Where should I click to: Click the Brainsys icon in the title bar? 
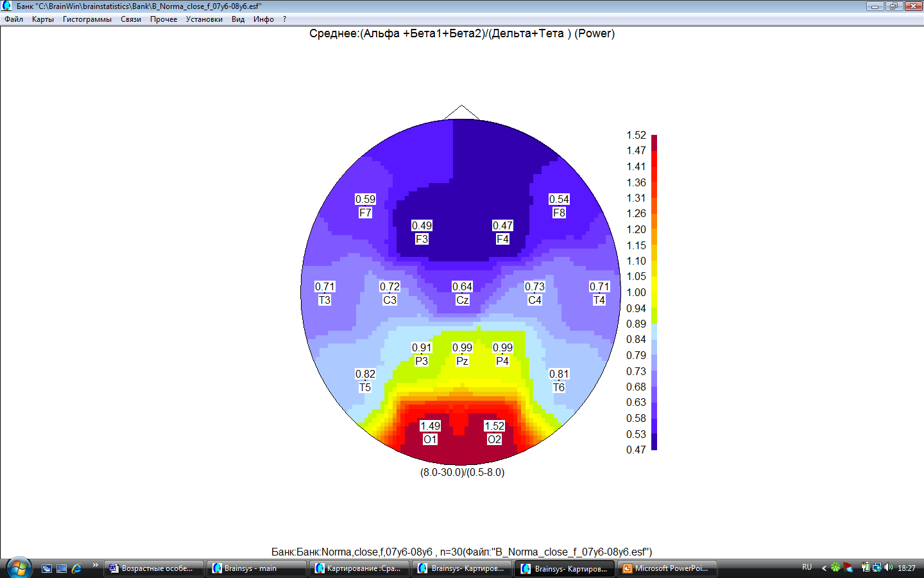pos(6,6)
